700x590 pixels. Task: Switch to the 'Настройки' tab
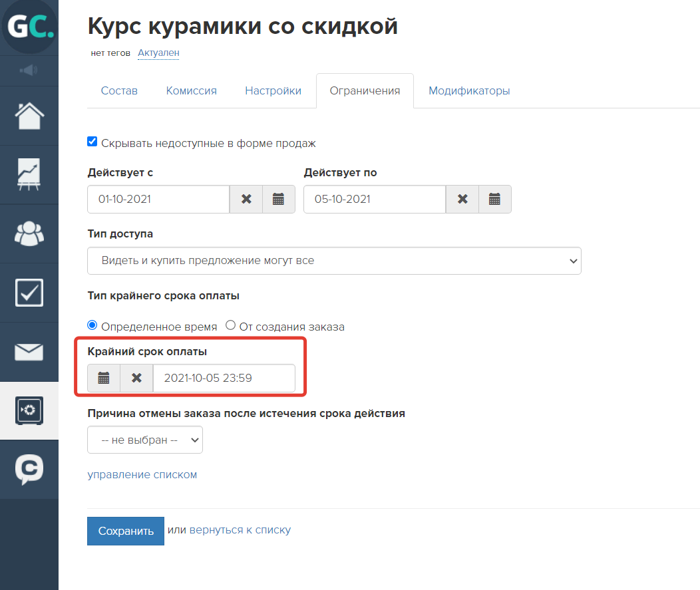(x=273, y=90)
